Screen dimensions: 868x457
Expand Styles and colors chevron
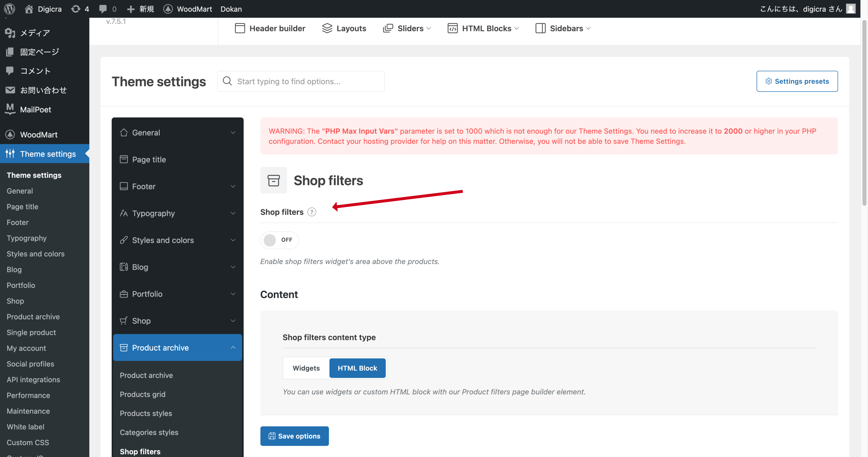(x=233, y=240)
